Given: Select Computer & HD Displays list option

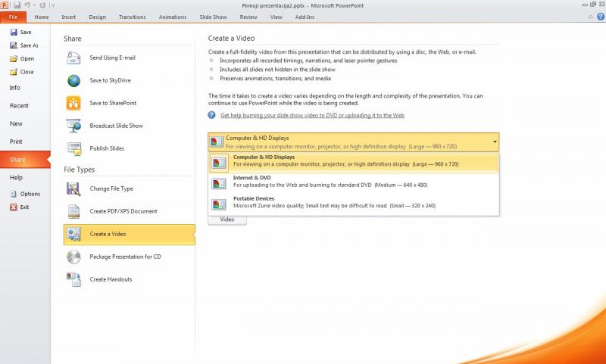Looking at the screenshot, I should (354, 163).
